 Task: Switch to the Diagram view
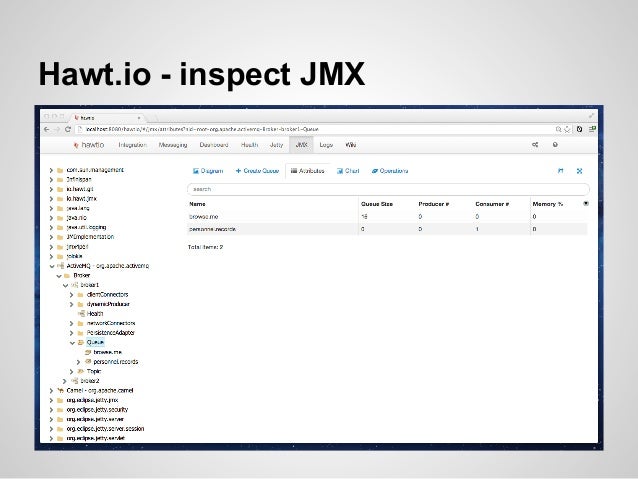(x=208, y=171)
